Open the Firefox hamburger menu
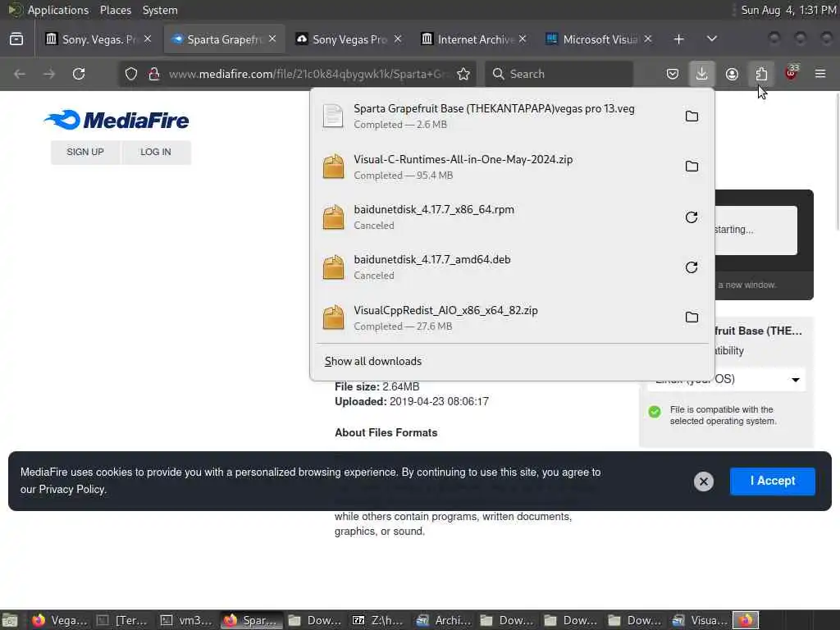This screenshot has width=840, height=630. tap(820, 74)
